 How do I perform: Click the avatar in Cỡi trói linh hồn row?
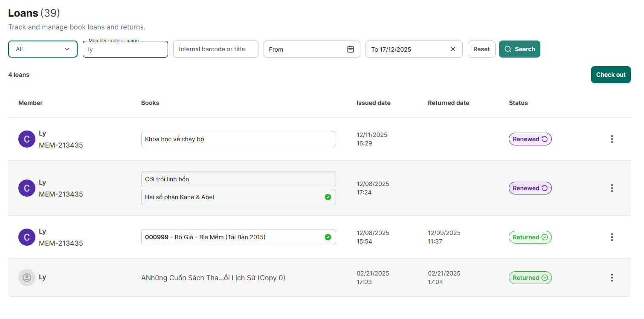click(x=27, y=188)
